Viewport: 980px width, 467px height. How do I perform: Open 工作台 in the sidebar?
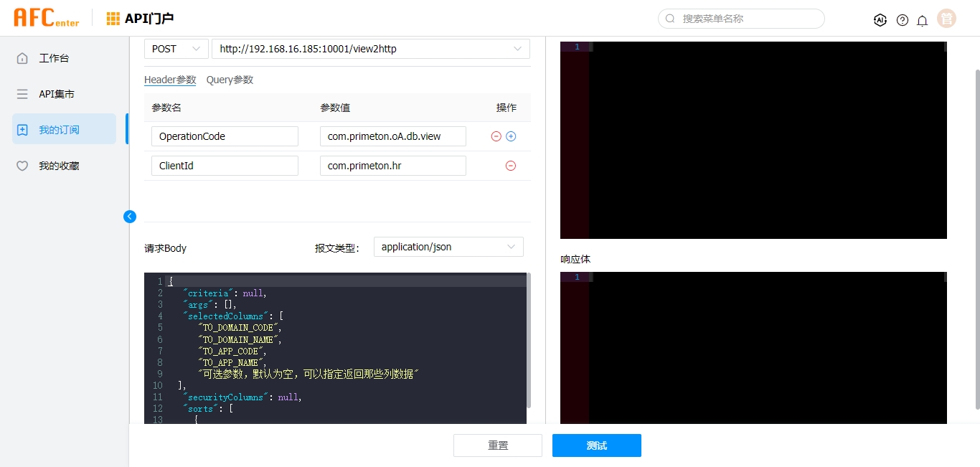(54, 58)
